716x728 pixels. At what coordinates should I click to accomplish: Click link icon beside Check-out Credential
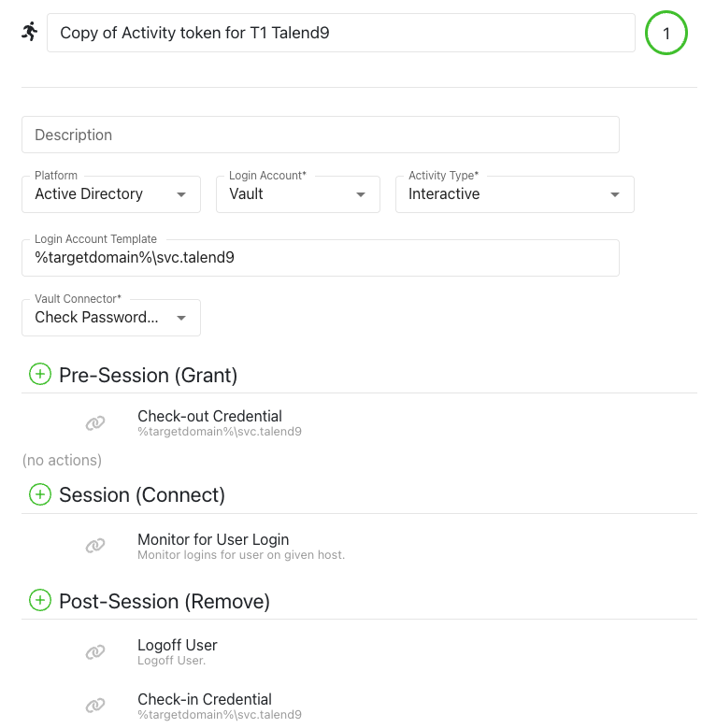[x=95, y=423]
